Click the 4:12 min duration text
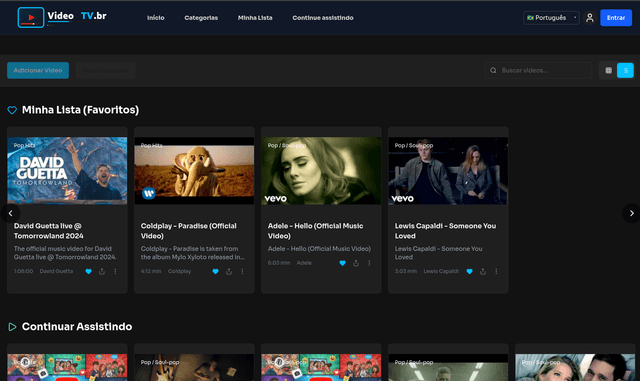The image size is (640, 381). [151, 271]
